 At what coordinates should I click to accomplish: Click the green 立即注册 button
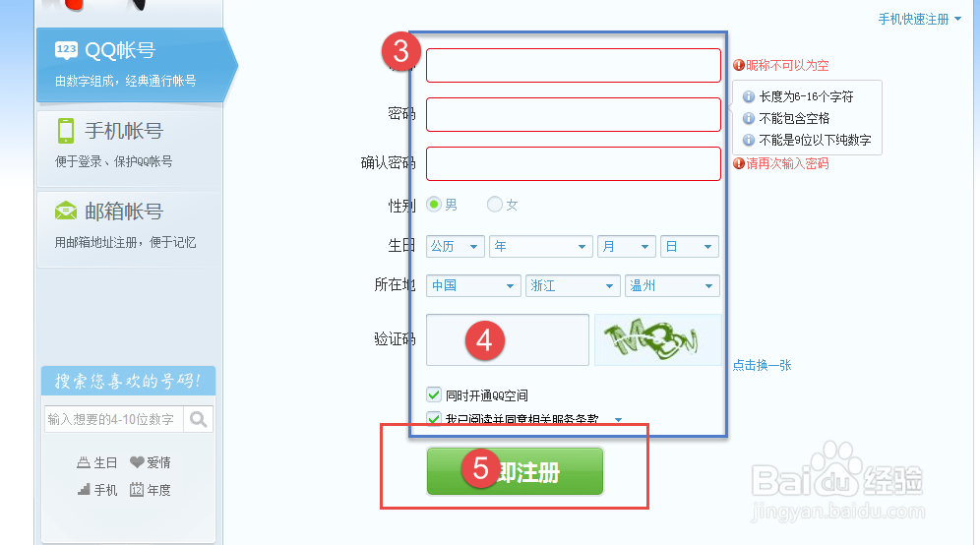click(515, 471)
